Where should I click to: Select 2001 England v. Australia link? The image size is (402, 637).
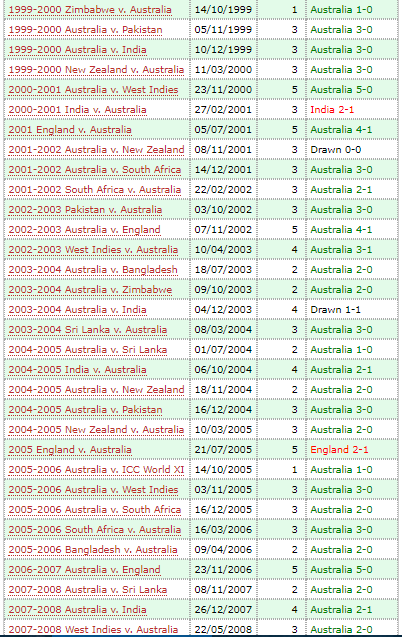click(x=70, y=130)
